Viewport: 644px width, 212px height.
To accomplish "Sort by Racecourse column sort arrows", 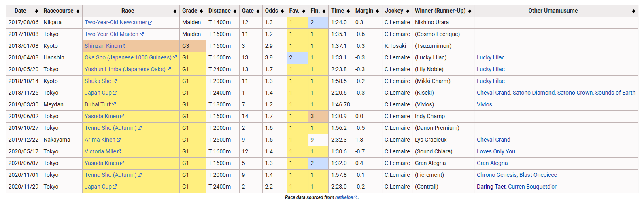I will (78, 11).
